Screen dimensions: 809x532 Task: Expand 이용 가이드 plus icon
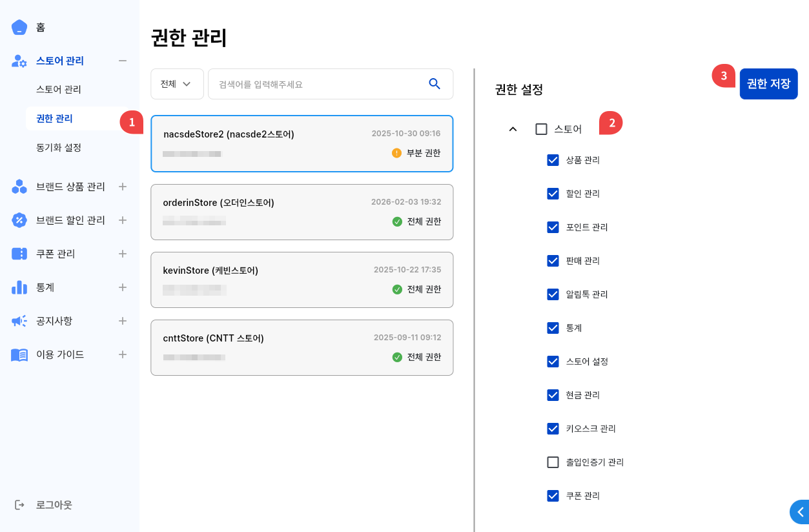[123, 354]
